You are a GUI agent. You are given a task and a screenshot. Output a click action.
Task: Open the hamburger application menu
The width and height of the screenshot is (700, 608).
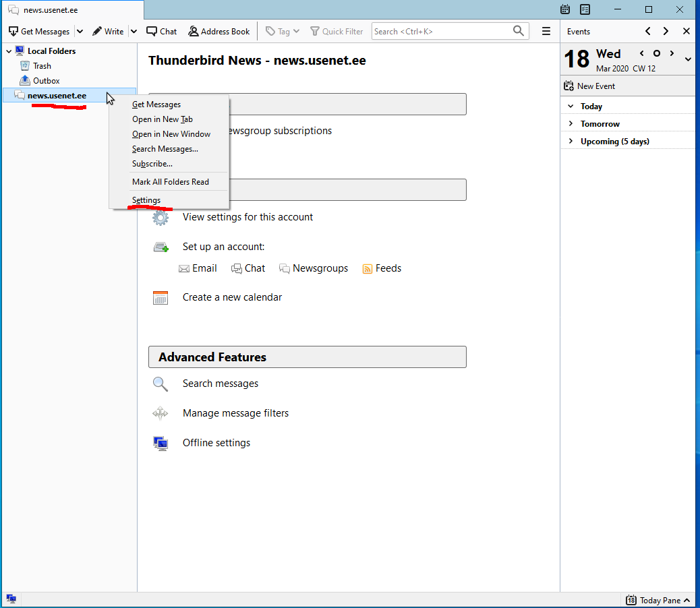click(546, 32)
